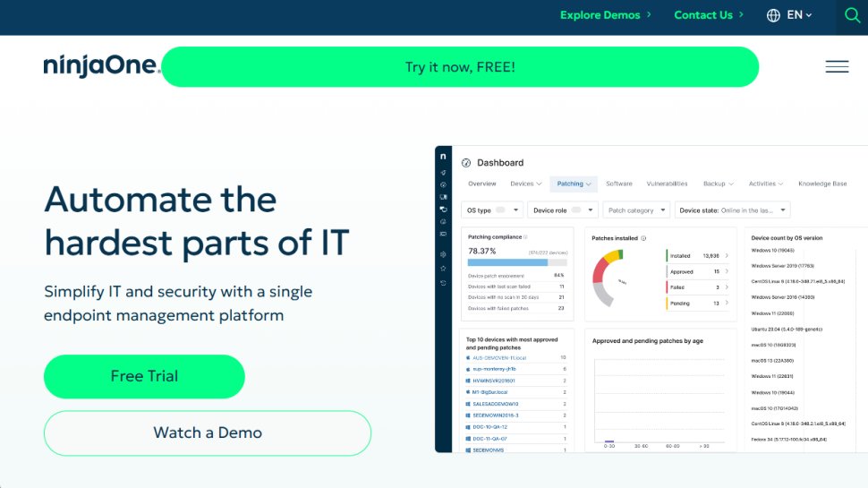Open the Vulnerabilities tab
Image resolution: width=868 pixels, height=488 pixels.
(x=667, y=184)
